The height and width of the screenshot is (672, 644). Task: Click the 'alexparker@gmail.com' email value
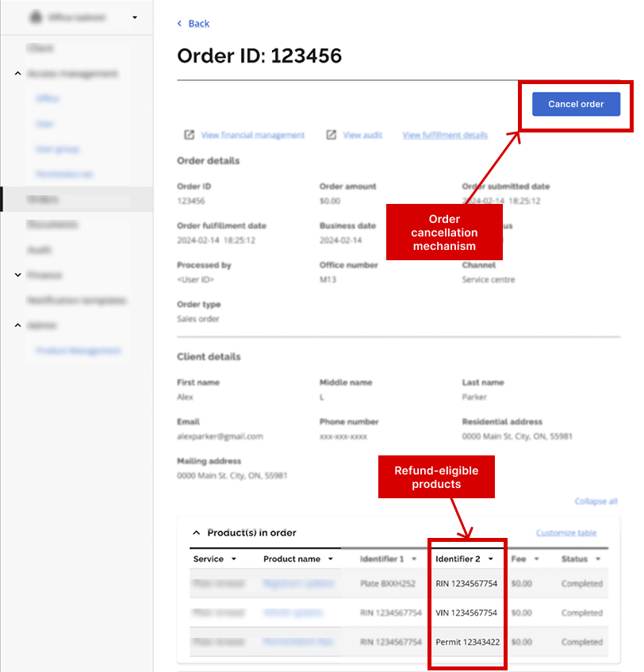pos(220,436)
